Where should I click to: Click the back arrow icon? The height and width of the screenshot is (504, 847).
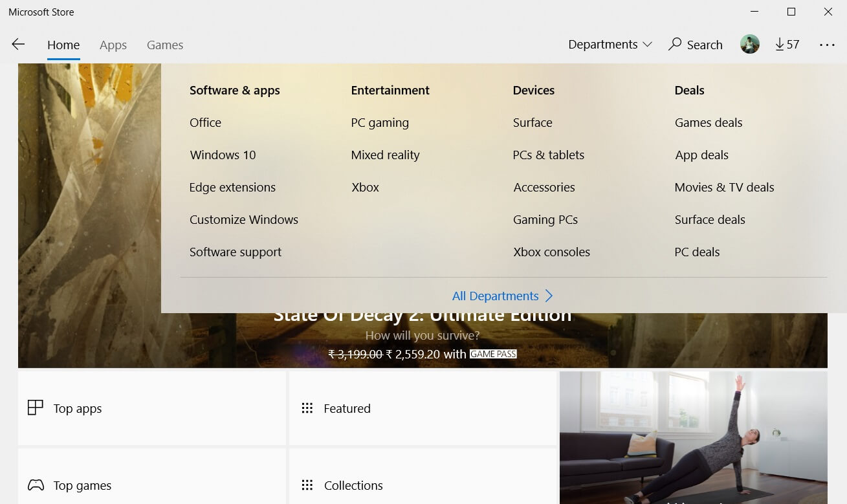pyautogui.click(x=18, y=44)
